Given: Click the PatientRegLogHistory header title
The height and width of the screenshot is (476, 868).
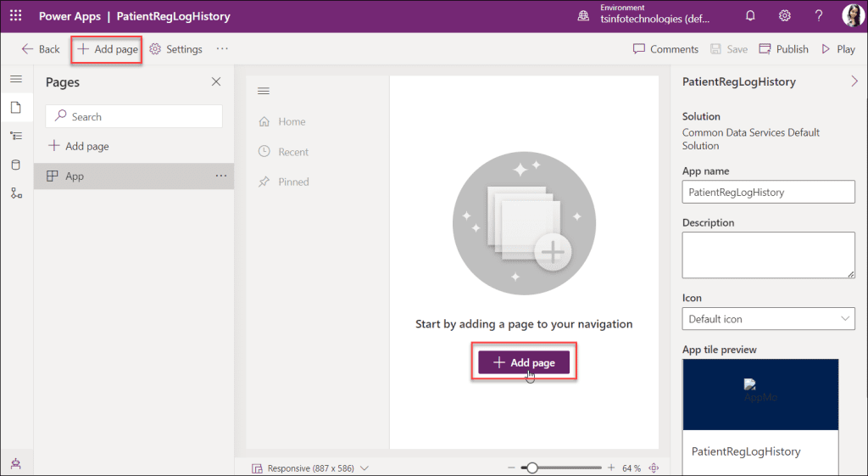Looking at the screenshot, I should pyautogui.click(x=173, y=16).
